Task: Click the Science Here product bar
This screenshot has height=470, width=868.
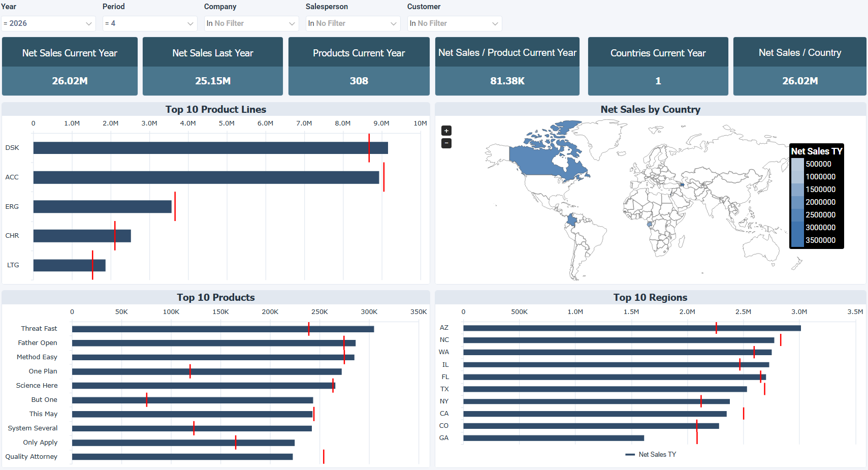Action: click(204, 386)
